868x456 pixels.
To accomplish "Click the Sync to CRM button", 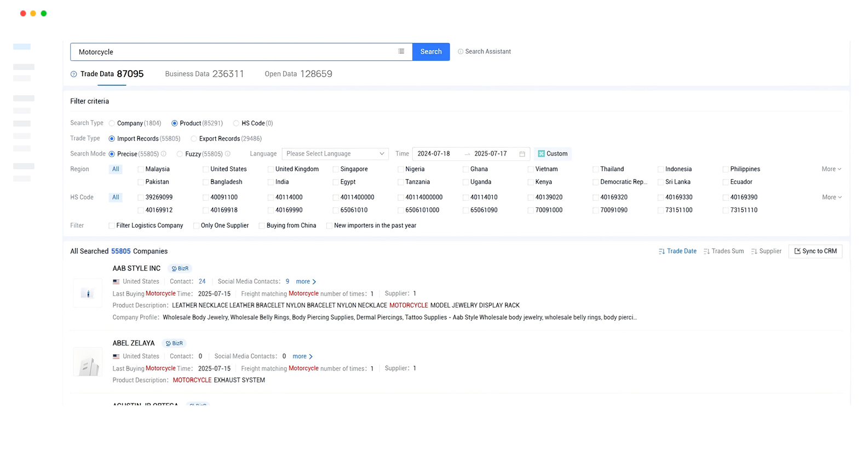I will tap(815, 251).
